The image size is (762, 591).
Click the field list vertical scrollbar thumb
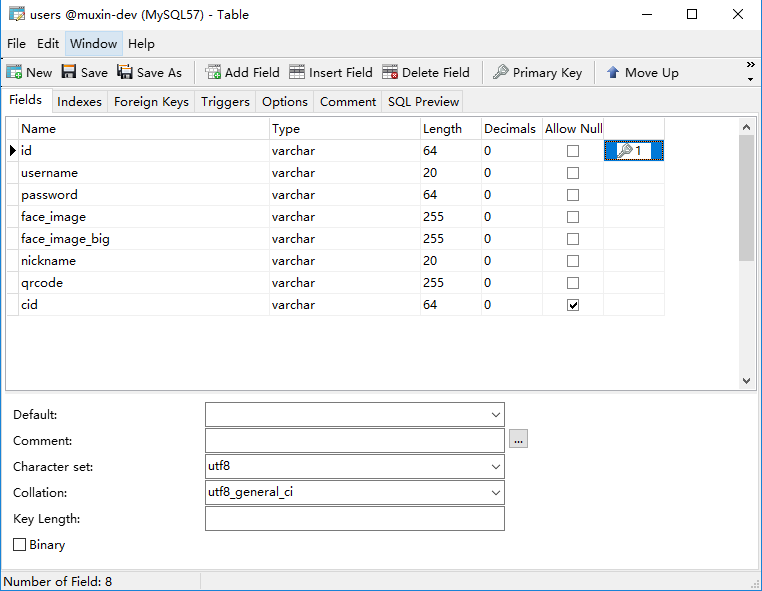coord(746,198)
